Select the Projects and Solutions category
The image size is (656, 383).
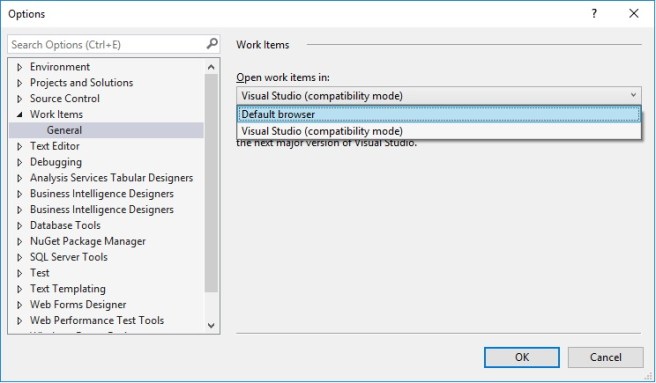pos(82,82)
